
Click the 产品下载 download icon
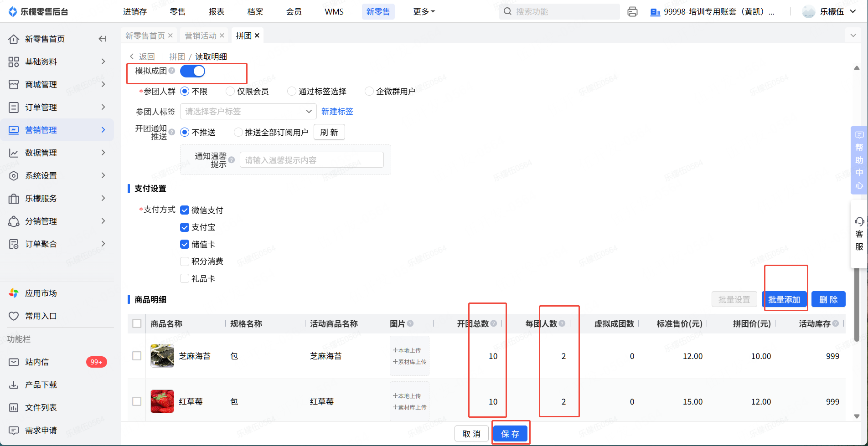point(14,385)
